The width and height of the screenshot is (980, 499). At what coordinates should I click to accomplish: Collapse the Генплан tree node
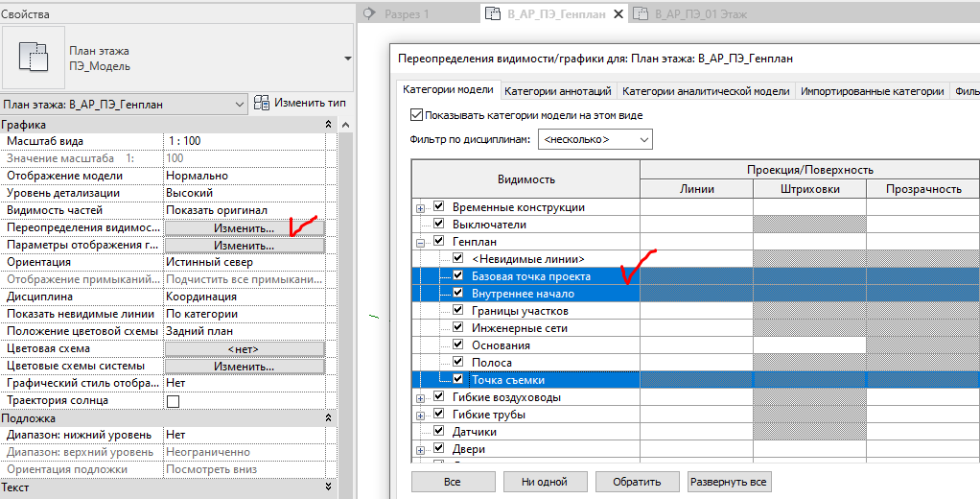[x=420, y=242]
